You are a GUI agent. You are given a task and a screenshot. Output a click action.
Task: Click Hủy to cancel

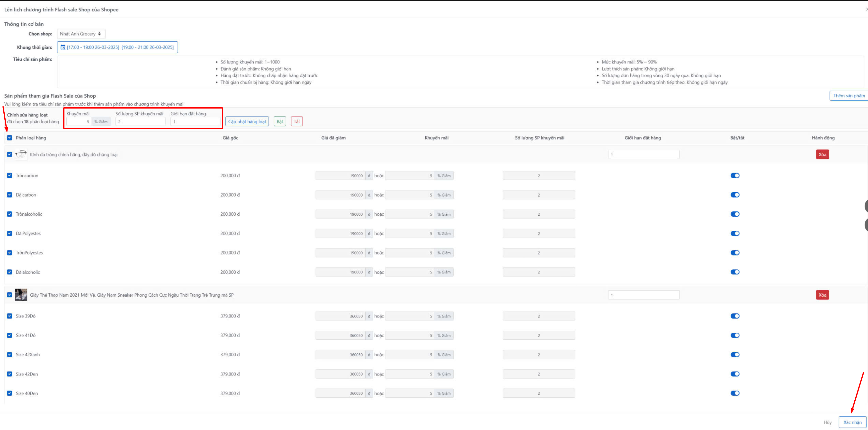(x=828, y=422)
